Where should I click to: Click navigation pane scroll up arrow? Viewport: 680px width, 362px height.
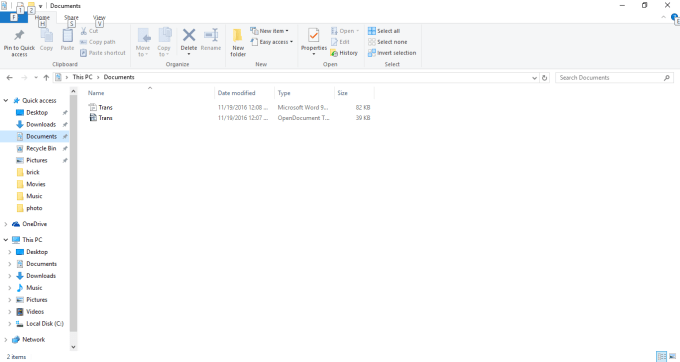73,91
